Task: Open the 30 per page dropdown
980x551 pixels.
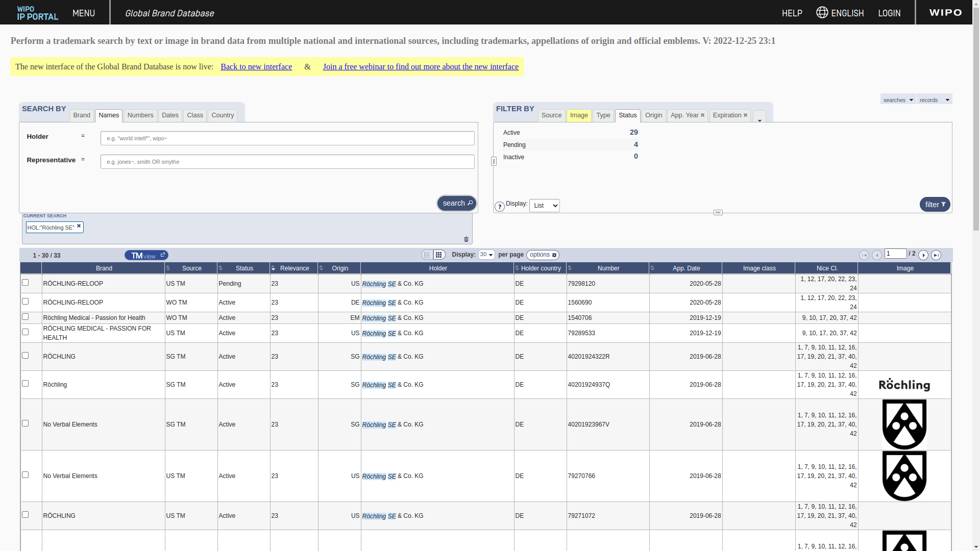Action: click(486, 255)
